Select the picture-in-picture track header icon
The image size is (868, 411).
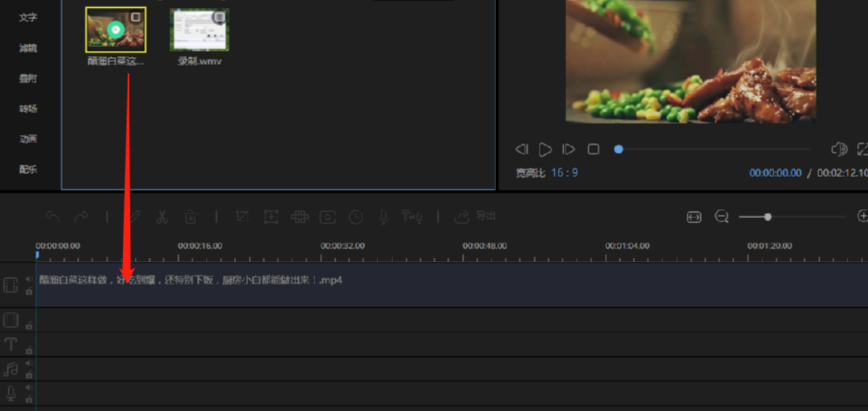pyautogui.click(x=11, y=319)
